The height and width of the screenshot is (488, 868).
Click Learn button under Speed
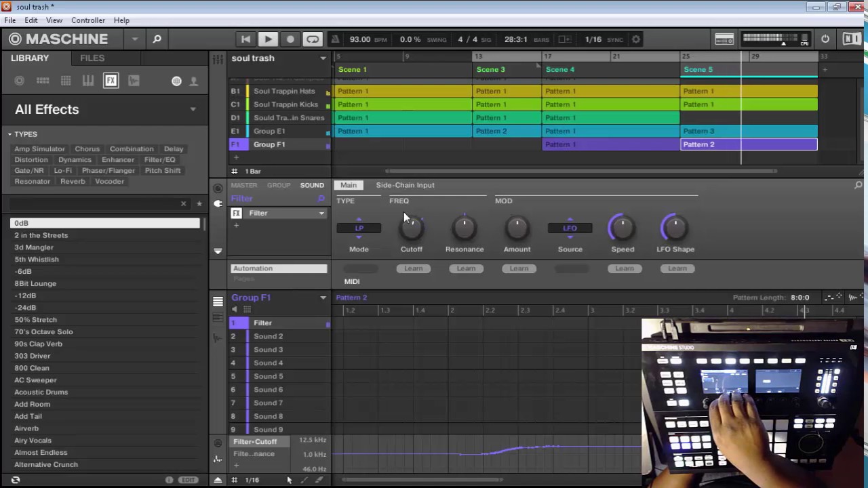[625, 268]
